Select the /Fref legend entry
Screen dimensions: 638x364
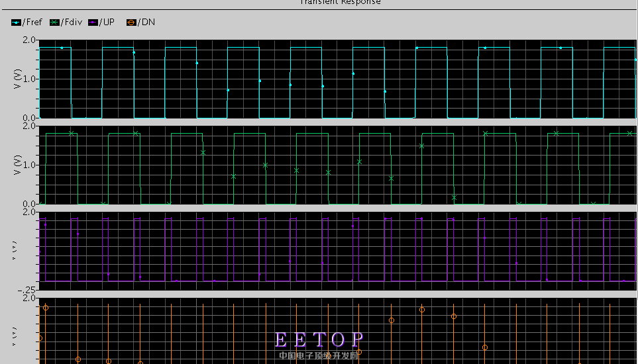tap(27, 23)
